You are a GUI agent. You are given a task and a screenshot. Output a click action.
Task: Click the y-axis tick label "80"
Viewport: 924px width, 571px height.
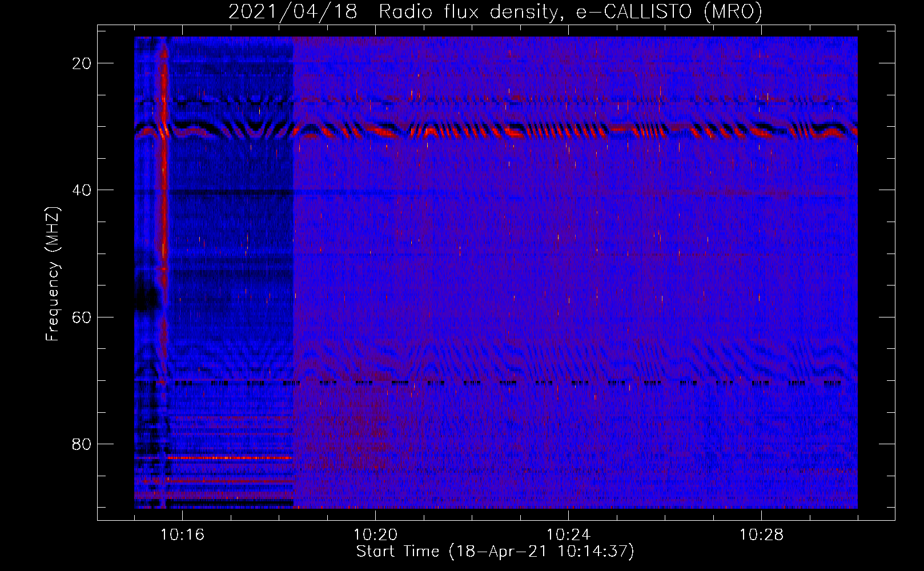coord(82,444)
